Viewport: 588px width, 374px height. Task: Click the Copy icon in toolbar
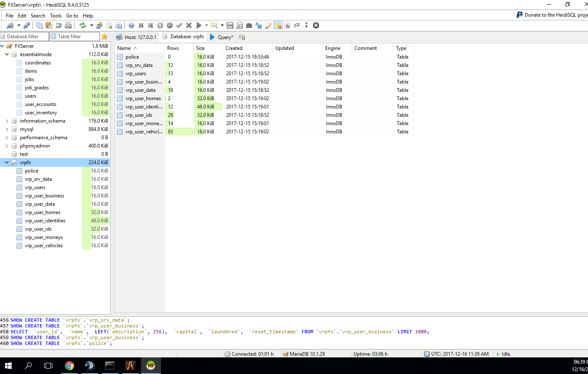tap(40, 25)
